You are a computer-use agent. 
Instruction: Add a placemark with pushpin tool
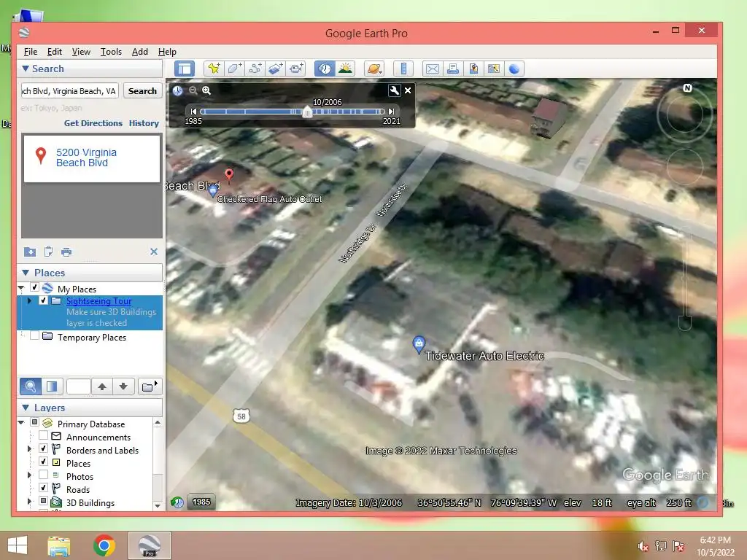(x=214, y=69)
